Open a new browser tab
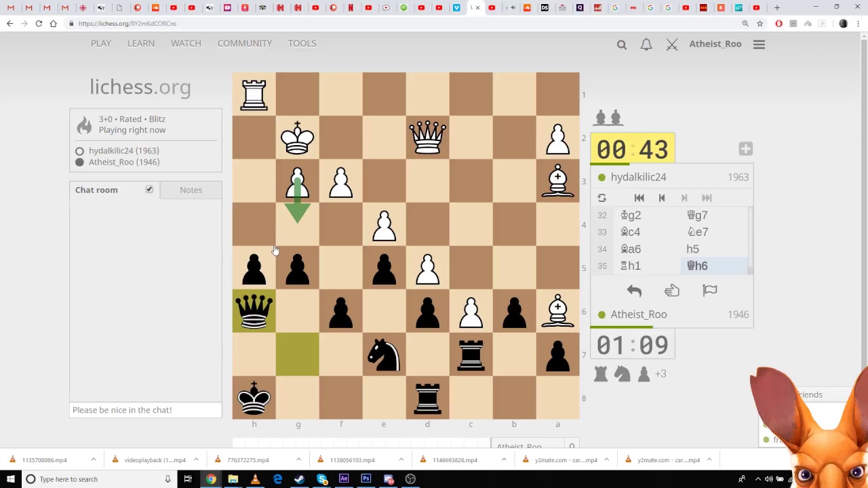The height and width of the screenshot is (488, 868). [777, 7]
